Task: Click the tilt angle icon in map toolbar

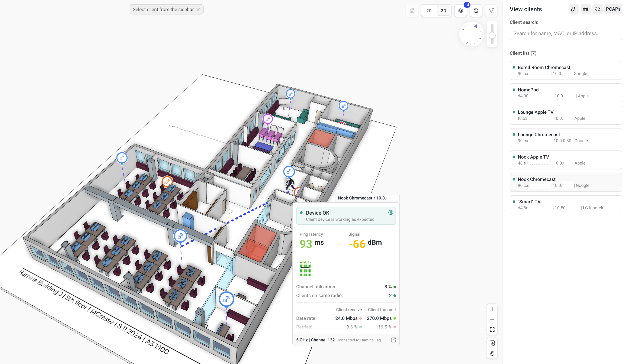Action: (x=491, y=11)
